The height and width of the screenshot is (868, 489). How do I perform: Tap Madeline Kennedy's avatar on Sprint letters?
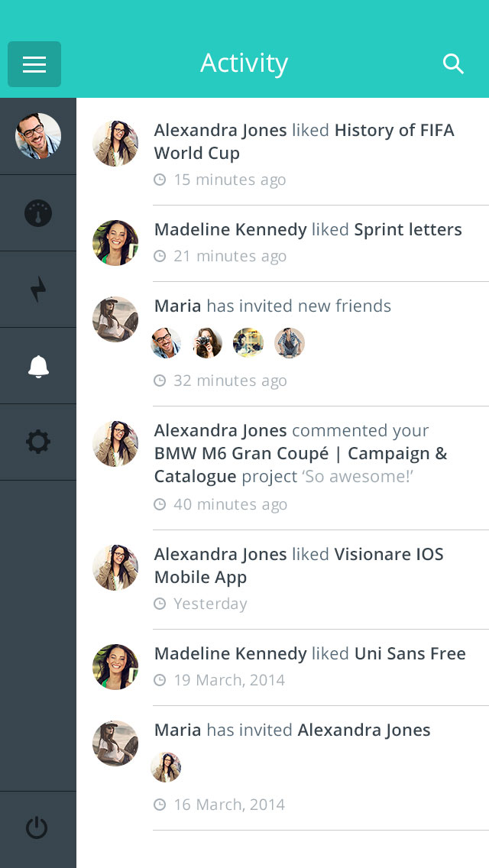pos(115,243)
